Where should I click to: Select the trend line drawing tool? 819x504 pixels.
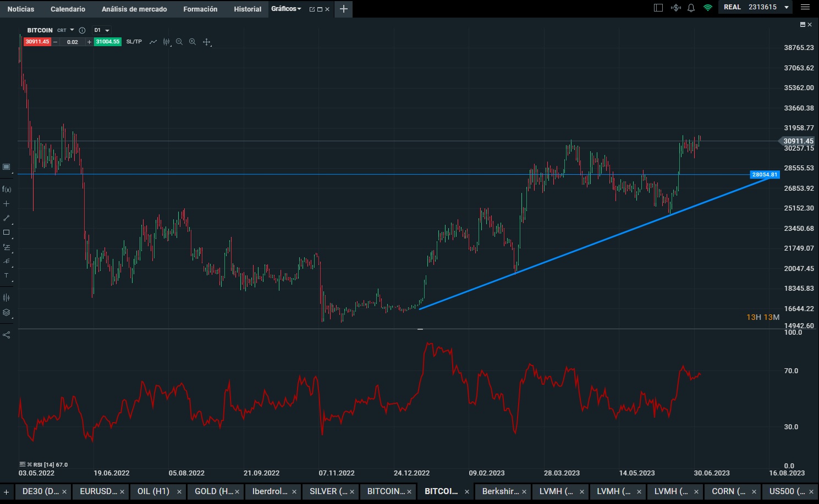7,218
